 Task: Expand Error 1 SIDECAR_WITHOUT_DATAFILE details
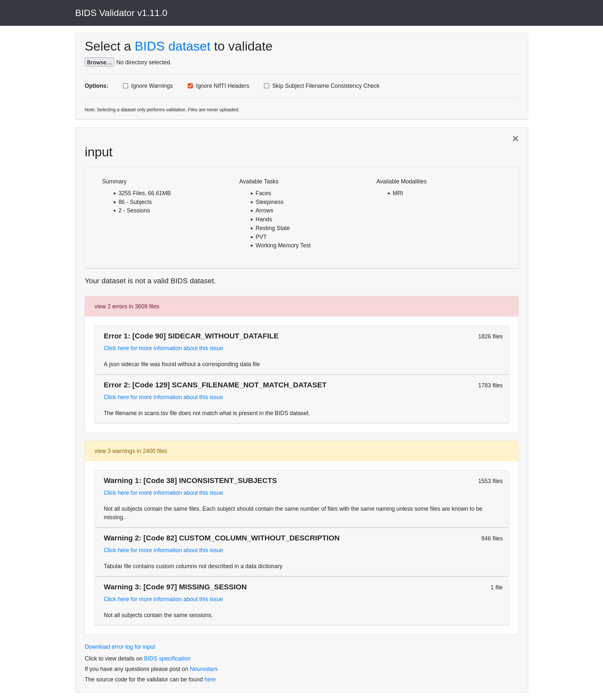[x=191, y=336]
